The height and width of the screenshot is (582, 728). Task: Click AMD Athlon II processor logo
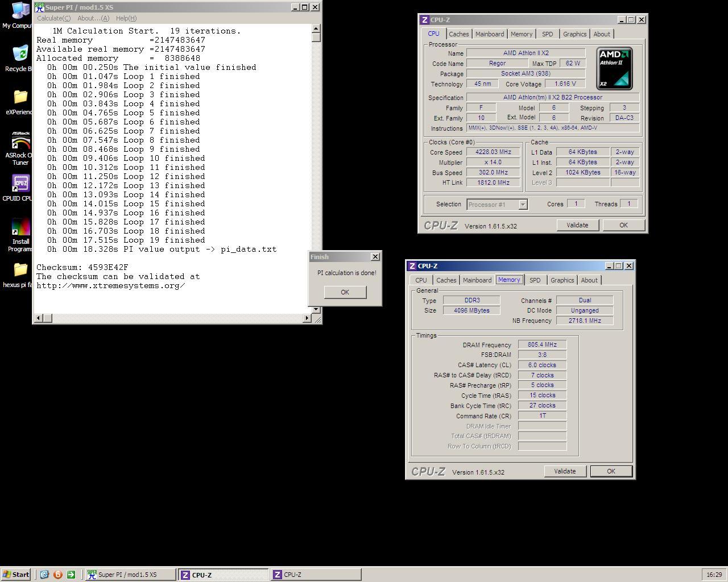click(614, 69)
